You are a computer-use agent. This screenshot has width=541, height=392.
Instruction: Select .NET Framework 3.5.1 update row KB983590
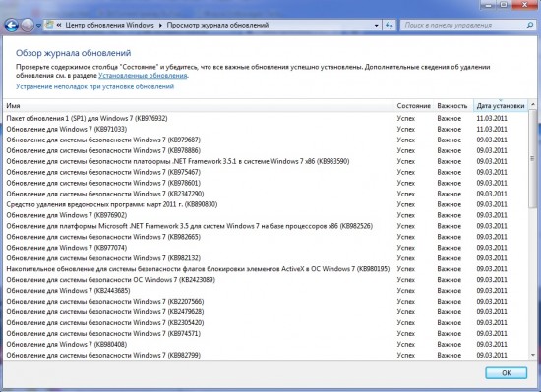266,161
